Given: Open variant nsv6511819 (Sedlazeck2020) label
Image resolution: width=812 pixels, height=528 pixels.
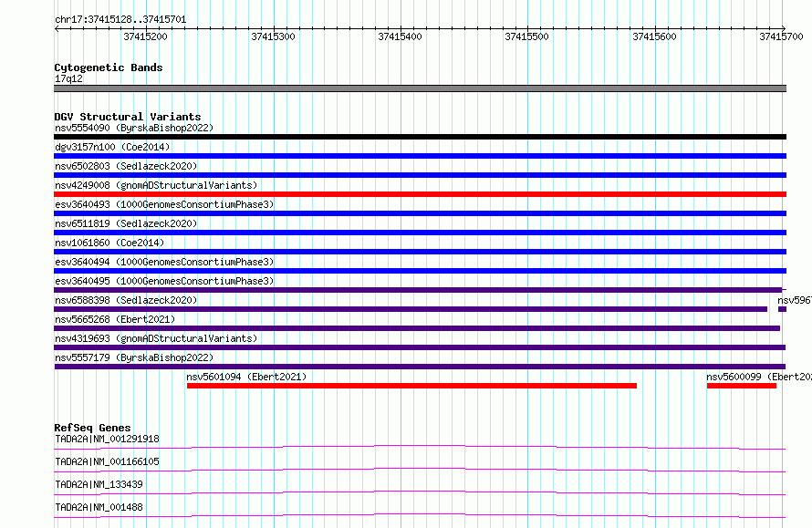Looking at the screenshot, I should pos(126,223).
